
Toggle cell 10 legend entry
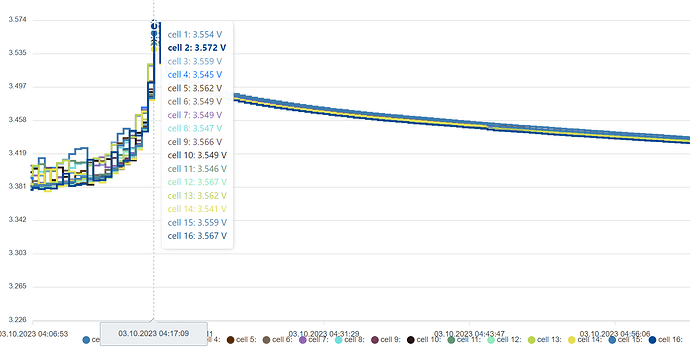pyautogui.click(x=423, y=340)
